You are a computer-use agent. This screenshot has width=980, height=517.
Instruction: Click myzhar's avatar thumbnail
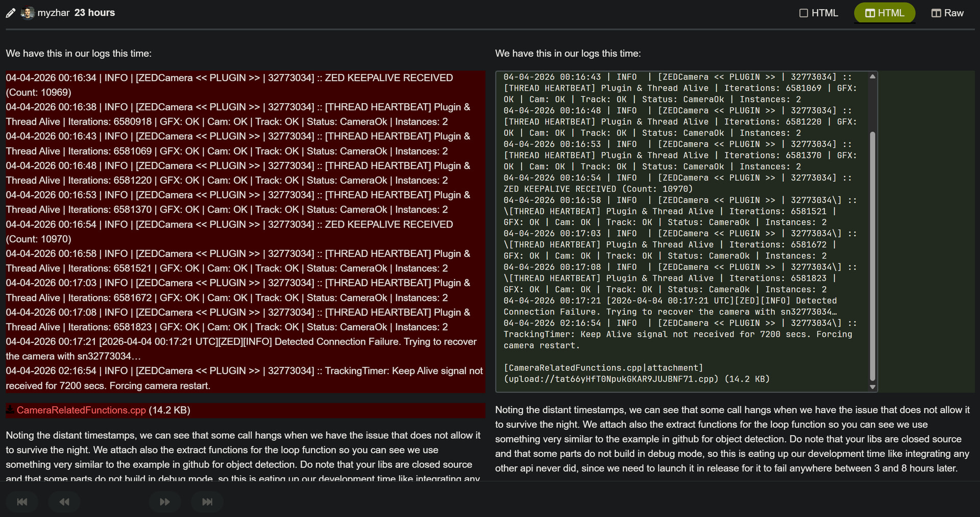coord(28,13)
